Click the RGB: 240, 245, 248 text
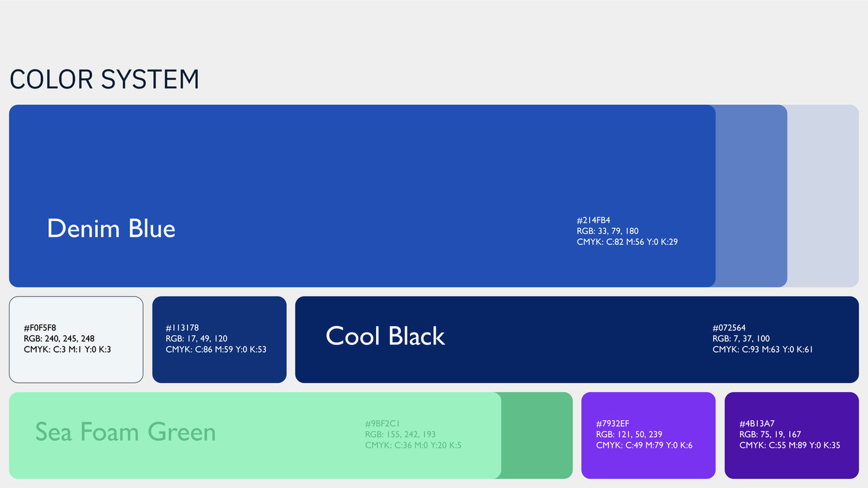Screen dimensions: 868x488 click(x=59, y=339)
